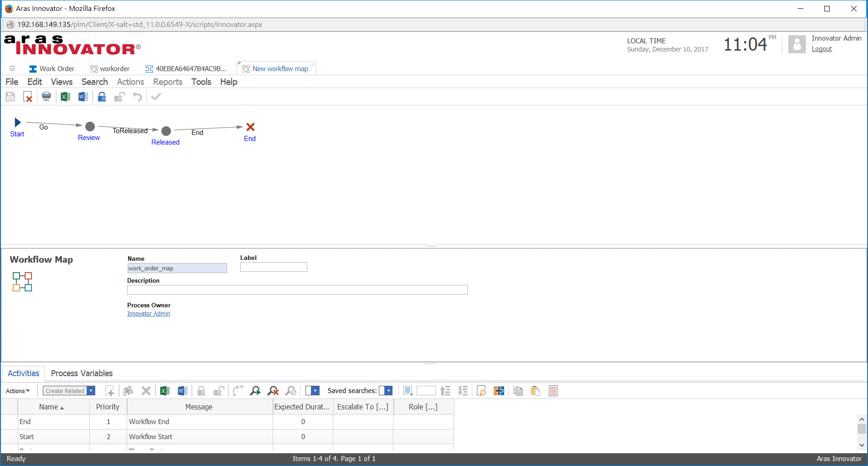Click the Delete relationship X icon
The width and height of the screenshot is (868, 466).
[x=146, y=391]
